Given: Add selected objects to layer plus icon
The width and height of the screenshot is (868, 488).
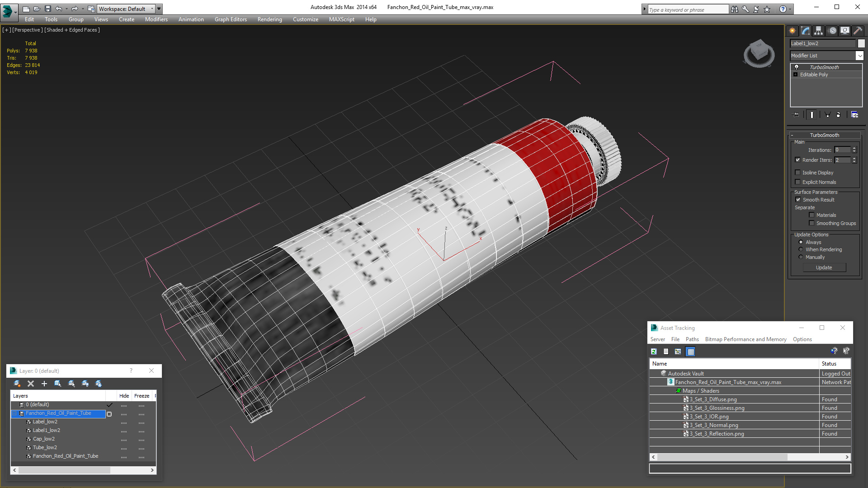Looking at the screenshot, I should [x=44, y=384].
